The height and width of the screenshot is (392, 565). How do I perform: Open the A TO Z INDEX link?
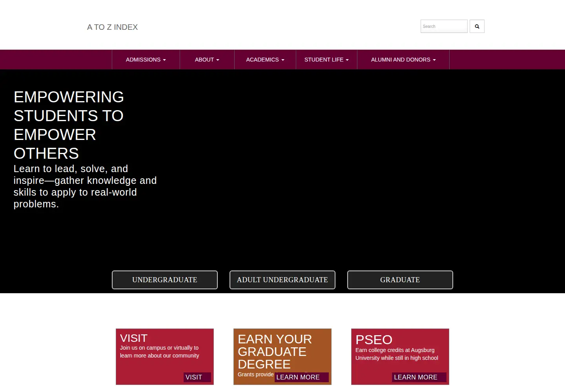click(113, 27)
